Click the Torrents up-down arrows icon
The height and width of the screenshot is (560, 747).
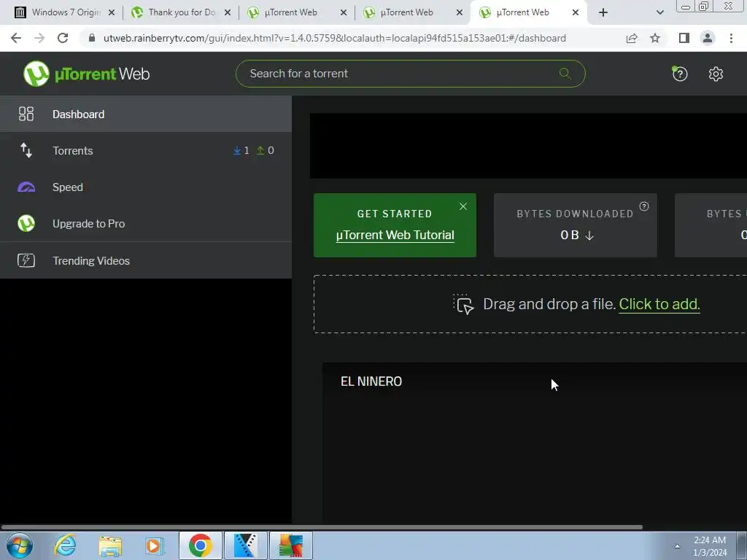pyautogui.click(x=26, y=150)
